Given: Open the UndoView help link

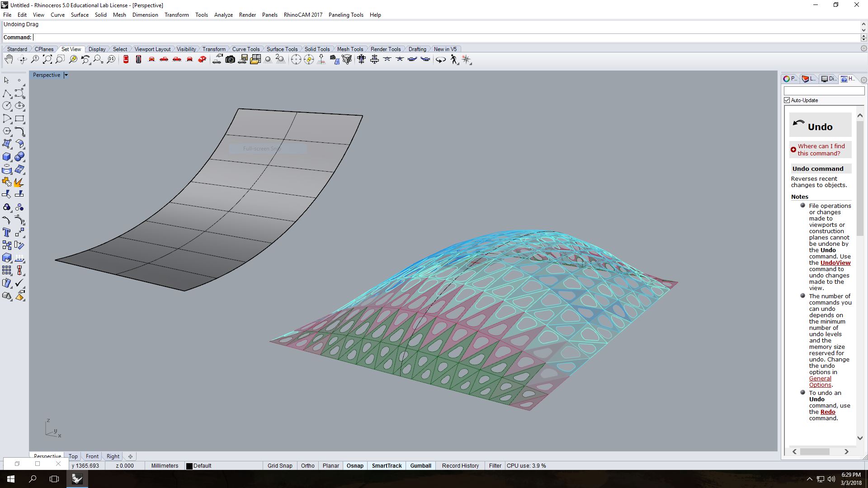Looking at the screenshot, I should click(835, 263).
